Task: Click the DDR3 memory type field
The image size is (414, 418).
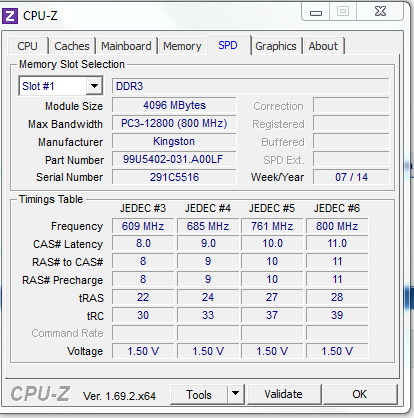Action: [251, 86]
